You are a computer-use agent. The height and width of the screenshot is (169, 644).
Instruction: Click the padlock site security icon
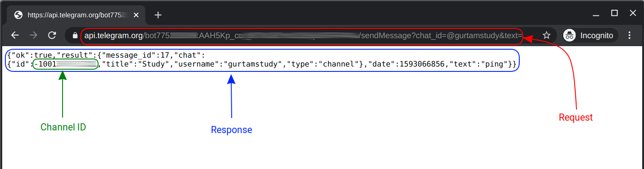click(75, 35)
